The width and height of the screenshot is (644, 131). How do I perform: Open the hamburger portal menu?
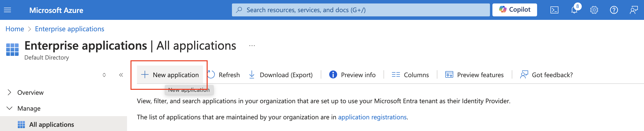[7, 10]
